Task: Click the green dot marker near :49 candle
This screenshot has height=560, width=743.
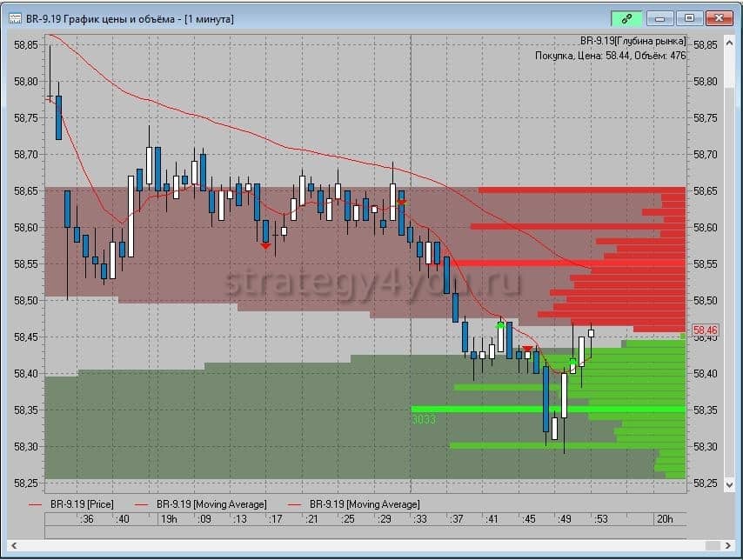Action: tap(572, 360)
